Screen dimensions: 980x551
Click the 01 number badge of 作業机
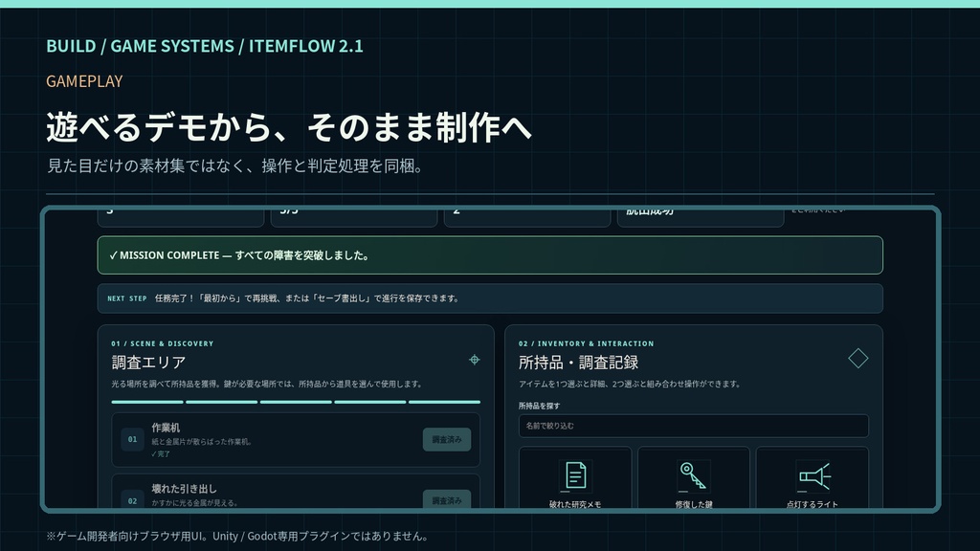(x=132, y=439)
